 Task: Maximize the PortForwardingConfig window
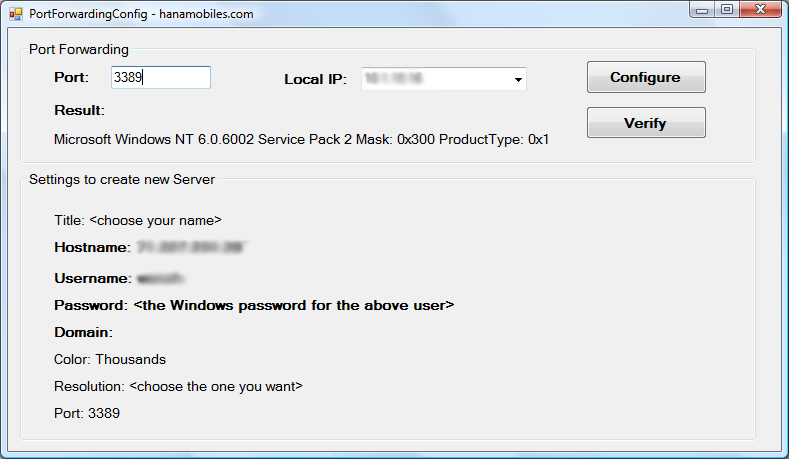coord(727,10)
